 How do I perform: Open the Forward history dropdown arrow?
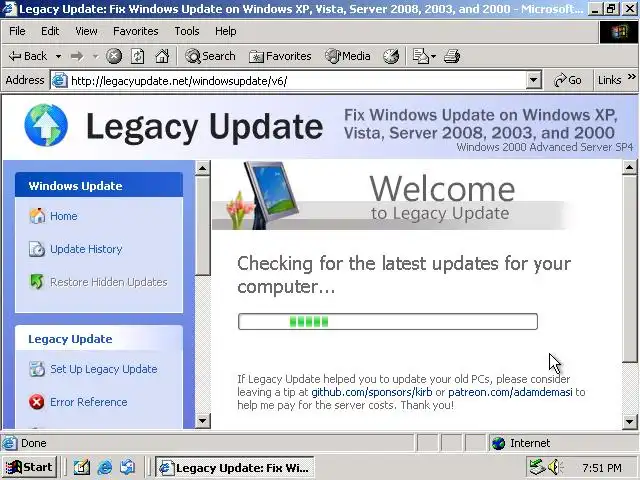[96, 56]
